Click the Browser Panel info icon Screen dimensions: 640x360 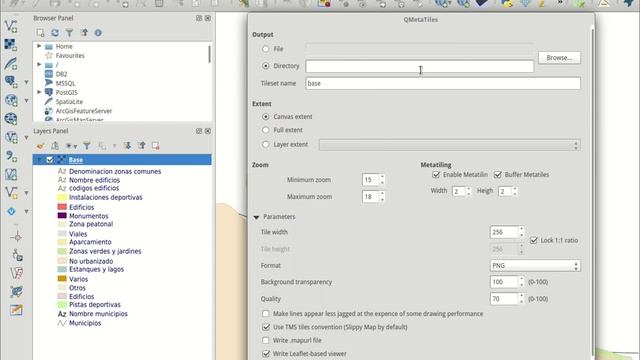[98, 33]
